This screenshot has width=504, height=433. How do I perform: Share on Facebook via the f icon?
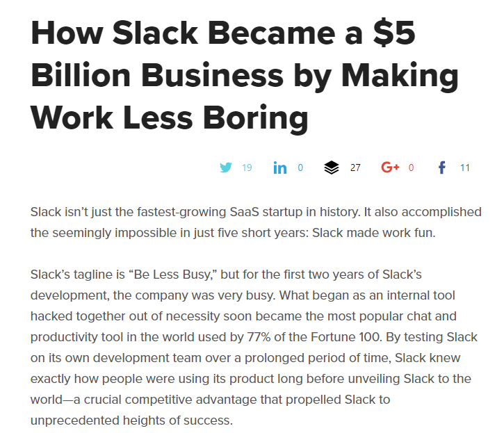(442, 168)
